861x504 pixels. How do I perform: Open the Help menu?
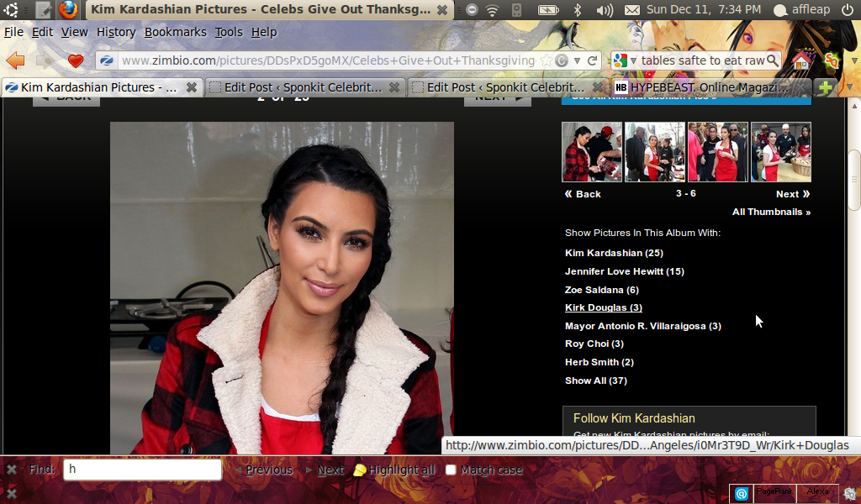[x=263, y=33]
